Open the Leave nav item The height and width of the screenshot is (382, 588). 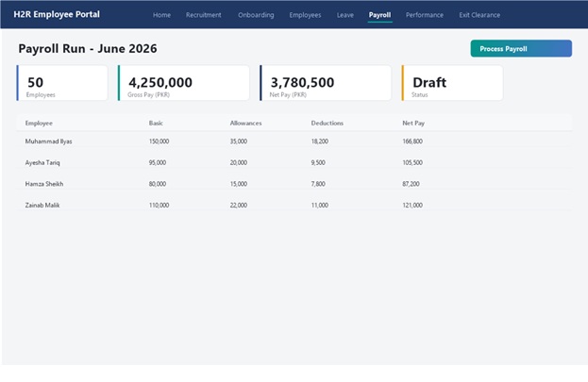(345, 15)
